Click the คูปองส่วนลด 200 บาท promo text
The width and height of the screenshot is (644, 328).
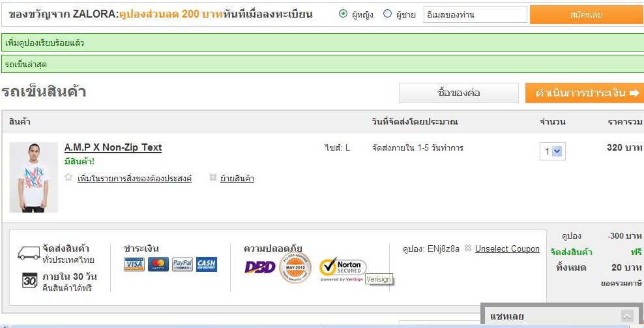click(171, 14)
